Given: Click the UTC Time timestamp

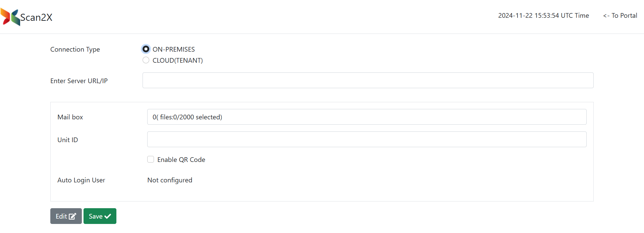Looking at the screenshot, I should (543, 15).
